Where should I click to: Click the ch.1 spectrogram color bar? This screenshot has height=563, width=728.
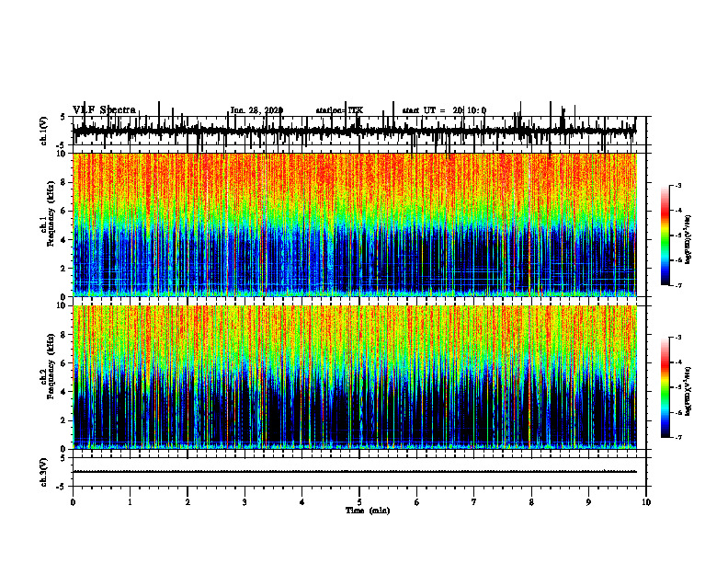coord(665,236)
